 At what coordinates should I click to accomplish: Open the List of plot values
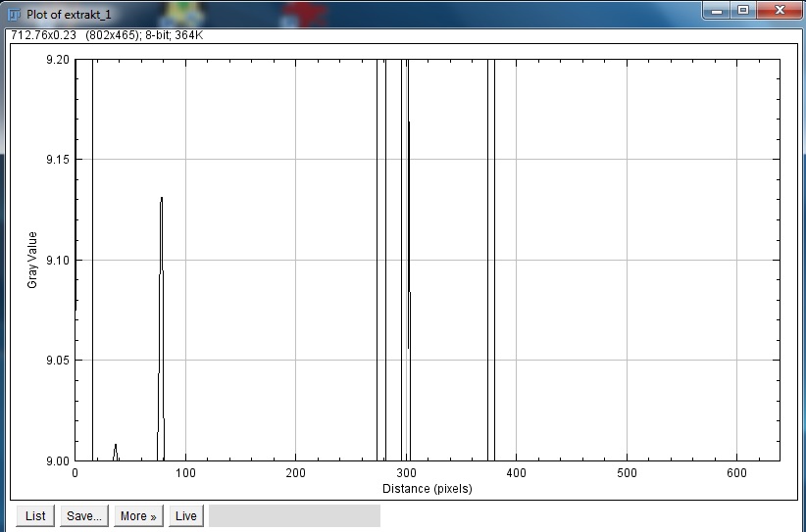point(35,515)
